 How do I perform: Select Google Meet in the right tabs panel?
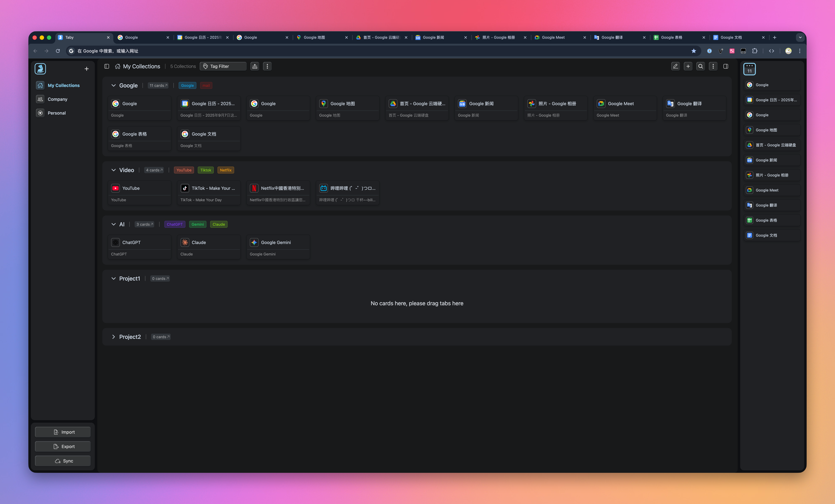[x=772, y=190]
